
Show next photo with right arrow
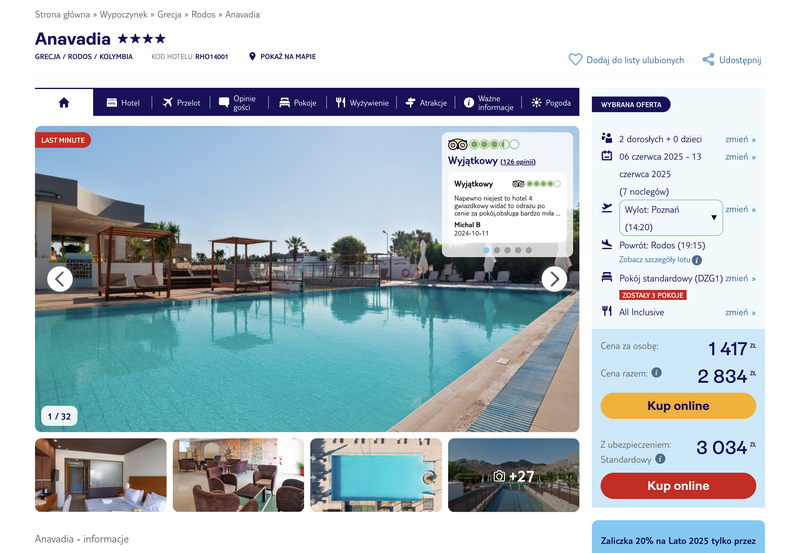[554, 279]
